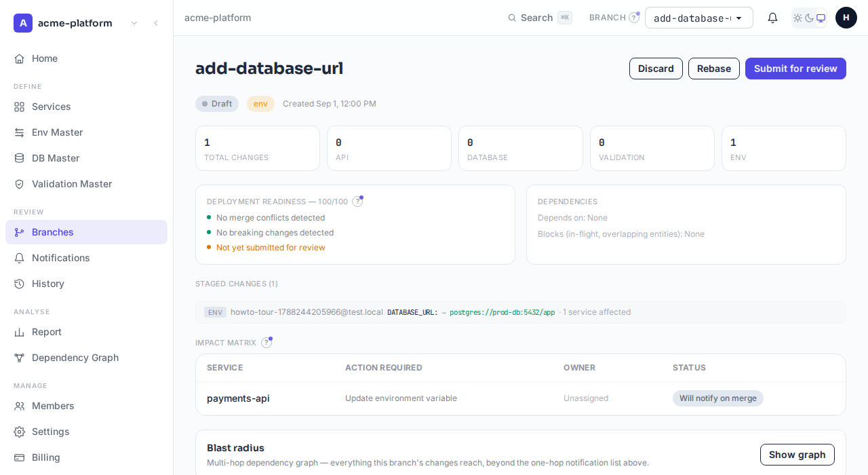Screen dimensions: 868x475
Task: Click the staged DATABASE_URL change row
Action: coord(521,312)
